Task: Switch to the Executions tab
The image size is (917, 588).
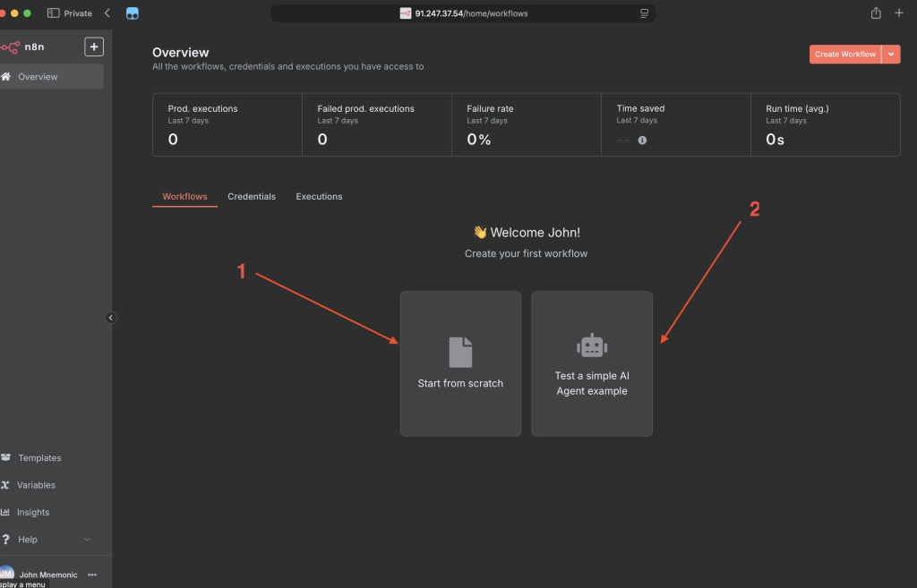Action: (319, 196)
